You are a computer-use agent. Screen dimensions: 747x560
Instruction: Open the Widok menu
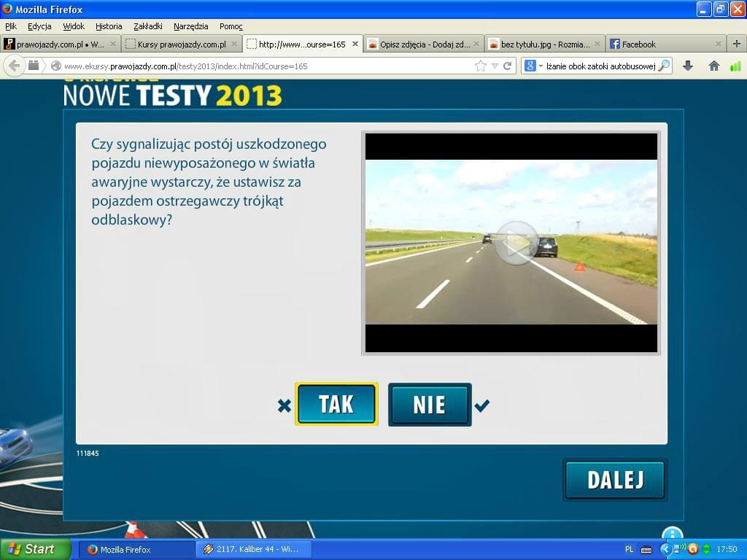[x=74, y=26]
